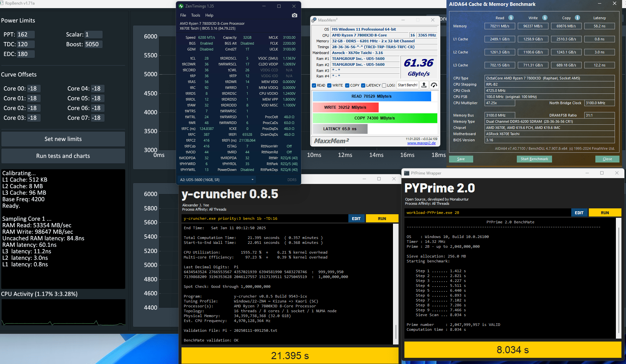Click PYPrime EDIT button
The width and height of the screenshot is (626, 364).
point(579,213)
